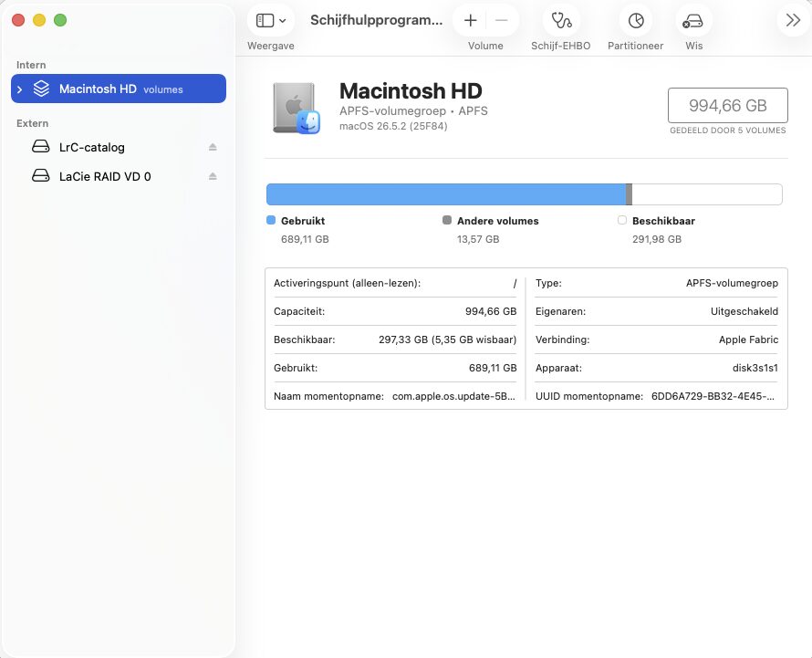
Task: Expand the Macintosh HD volumes group
Action: 20,89
